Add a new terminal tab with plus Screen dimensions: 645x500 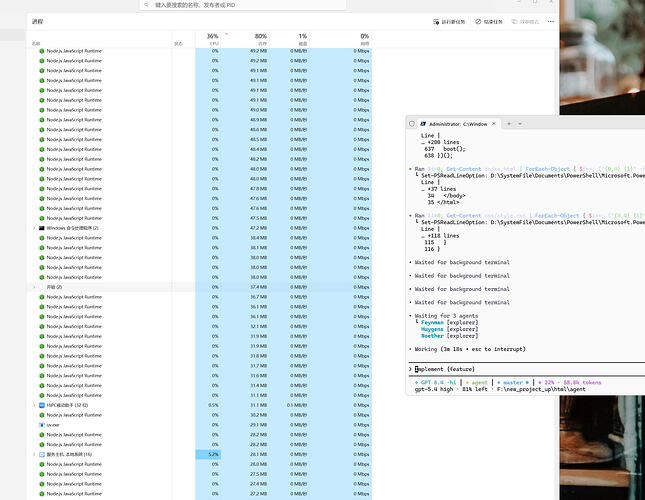click(x=509, y=124)
